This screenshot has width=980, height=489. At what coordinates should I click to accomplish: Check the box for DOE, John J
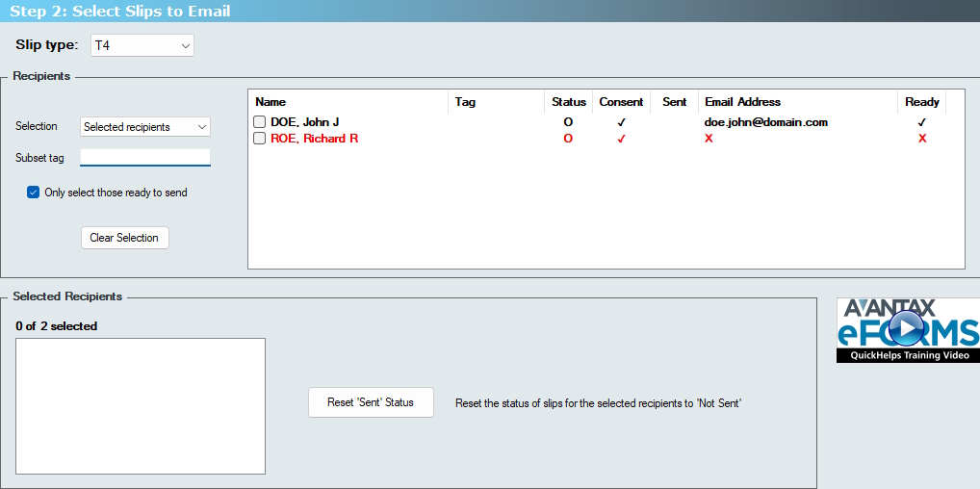click(x=260, y=122)
